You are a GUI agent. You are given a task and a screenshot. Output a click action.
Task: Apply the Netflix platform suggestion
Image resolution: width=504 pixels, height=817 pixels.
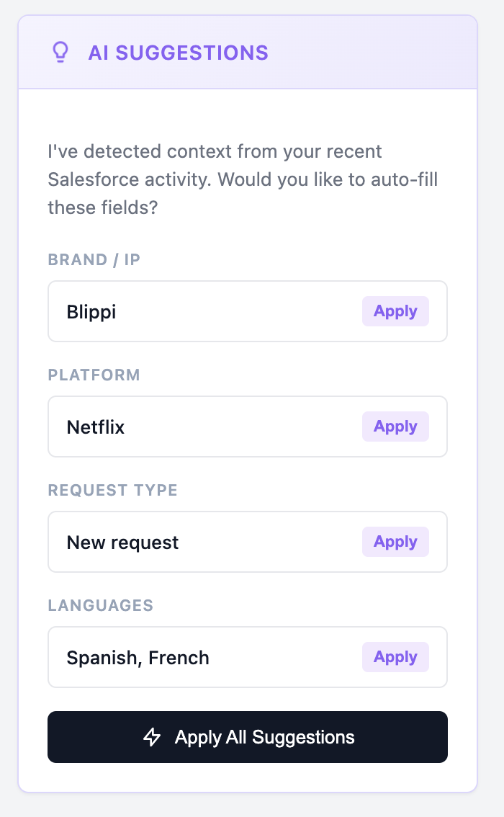(395, 427)
